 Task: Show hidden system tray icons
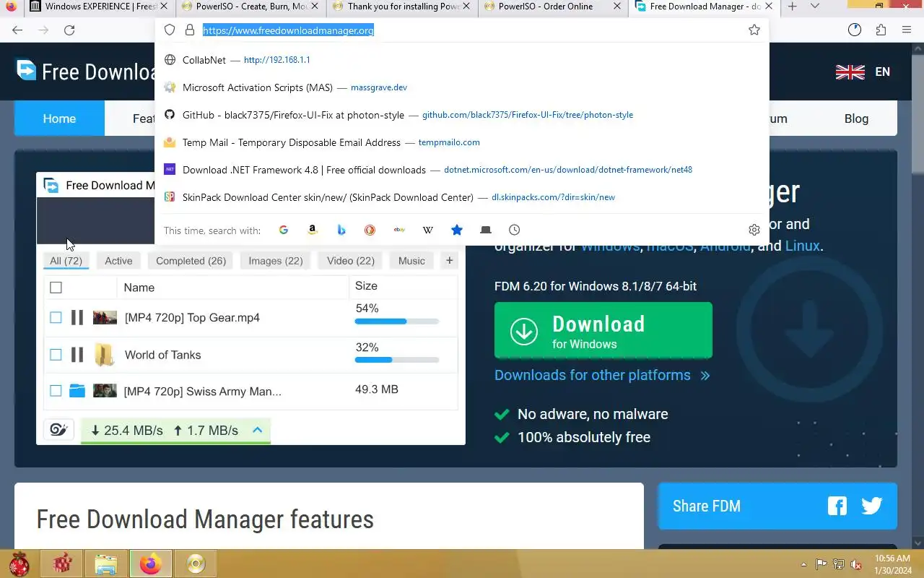point(803,564)
